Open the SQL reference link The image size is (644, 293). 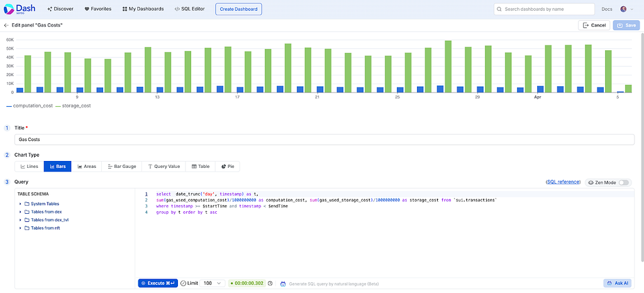click(x=563, y=182)
